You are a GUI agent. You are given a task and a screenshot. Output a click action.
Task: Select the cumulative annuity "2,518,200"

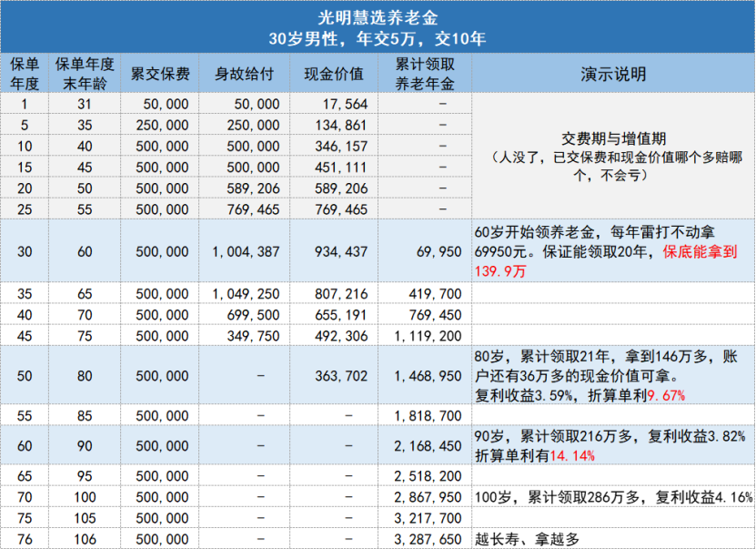point(428,476)
